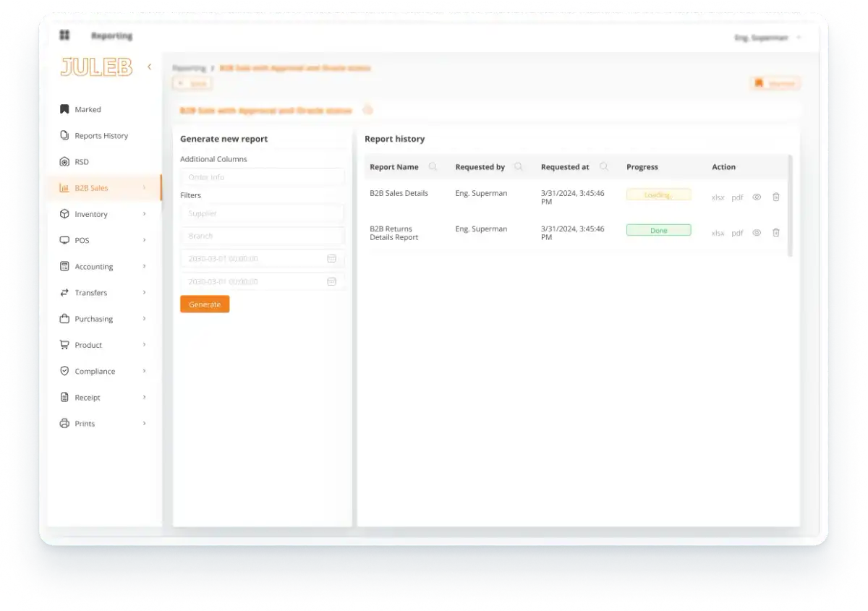Collapse the sidebar with the chevron

[x=149, y=67]
